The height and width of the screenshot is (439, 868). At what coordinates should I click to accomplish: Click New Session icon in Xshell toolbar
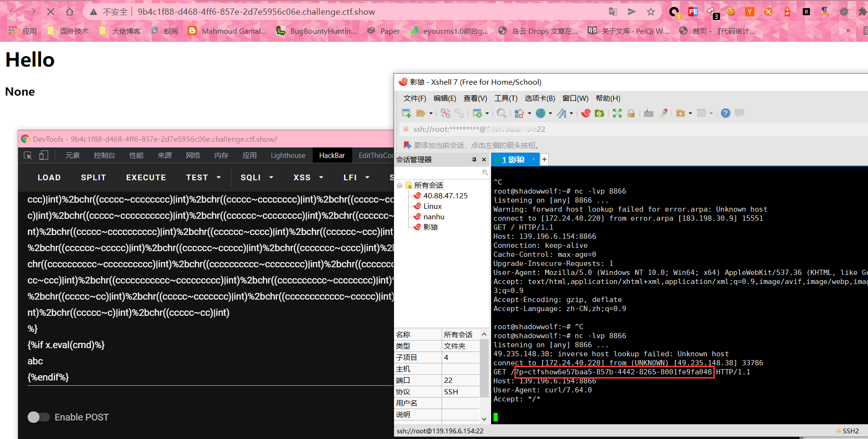[406, 113]
